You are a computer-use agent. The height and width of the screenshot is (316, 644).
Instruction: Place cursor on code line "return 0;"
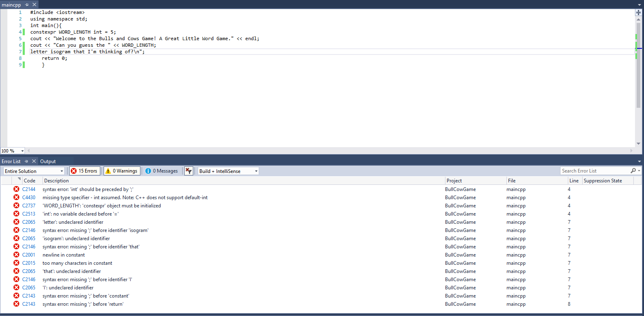tap(54, 58)
